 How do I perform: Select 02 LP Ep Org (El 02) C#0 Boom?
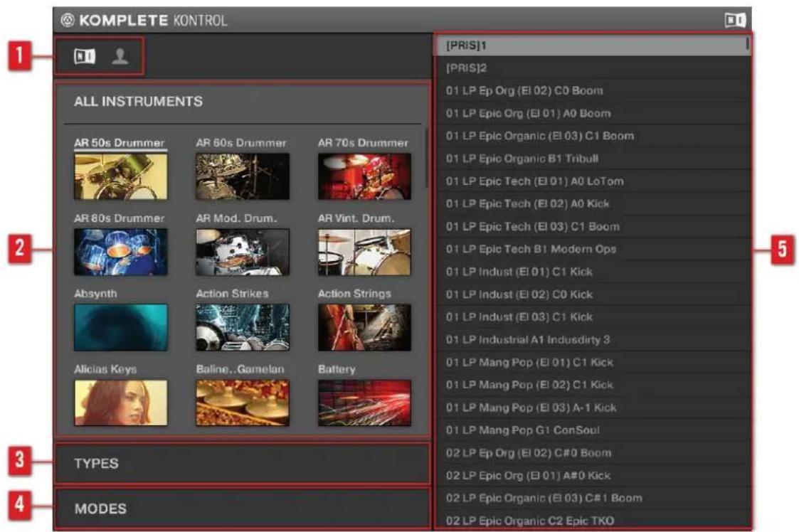click(593, 453)
